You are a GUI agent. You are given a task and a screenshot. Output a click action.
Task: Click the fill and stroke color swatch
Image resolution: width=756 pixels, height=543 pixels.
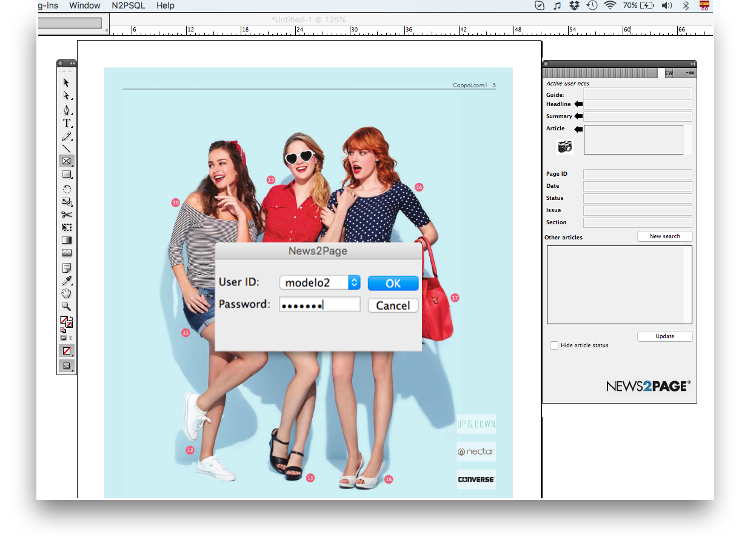coord(66,322)
